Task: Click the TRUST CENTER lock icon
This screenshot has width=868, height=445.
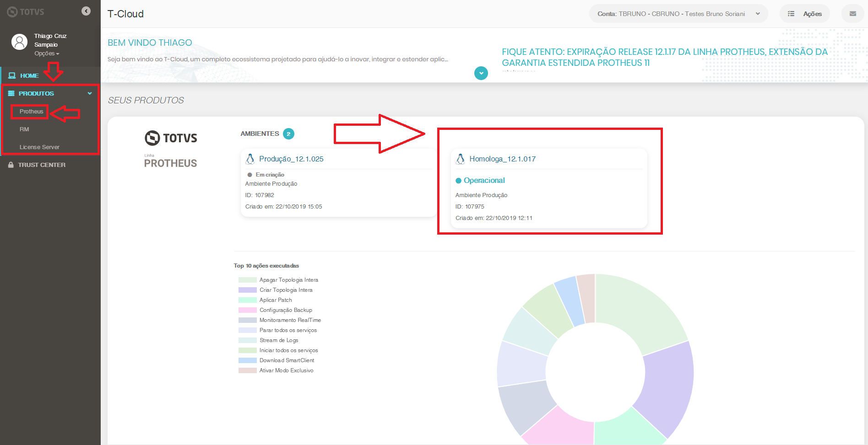Action: coord(11,165)
